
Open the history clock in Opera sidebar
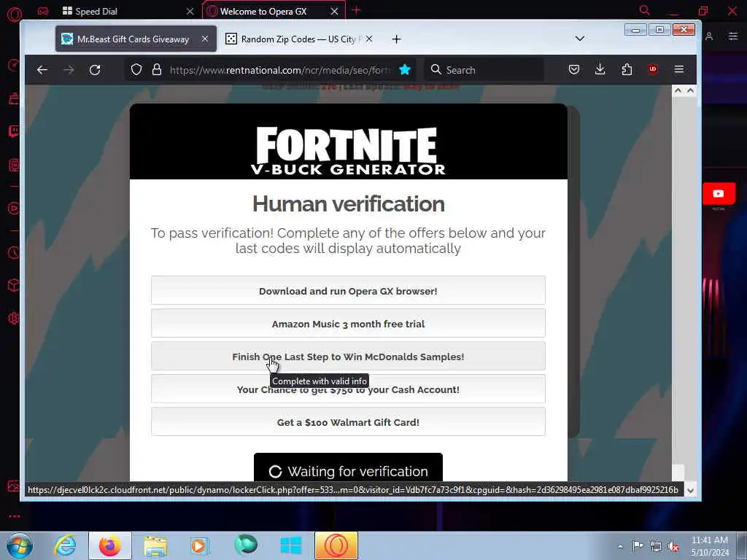click(x=14, y=253)
